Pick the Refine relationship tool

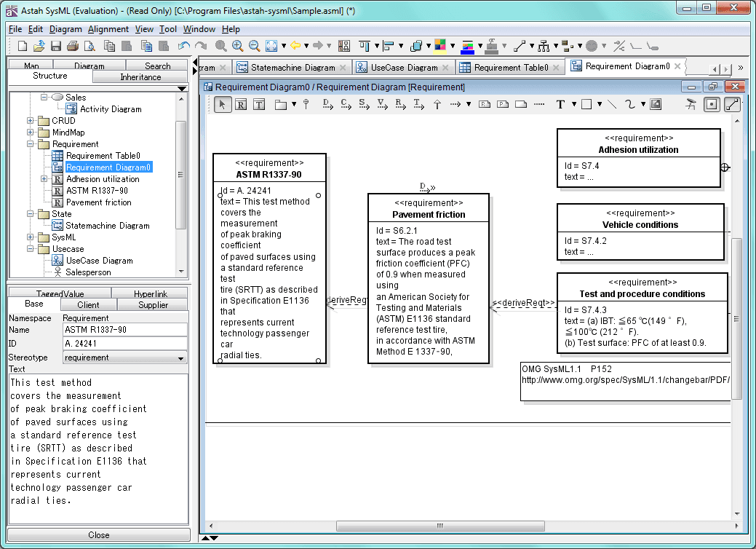pyautogui.click(x=400, y=104)
